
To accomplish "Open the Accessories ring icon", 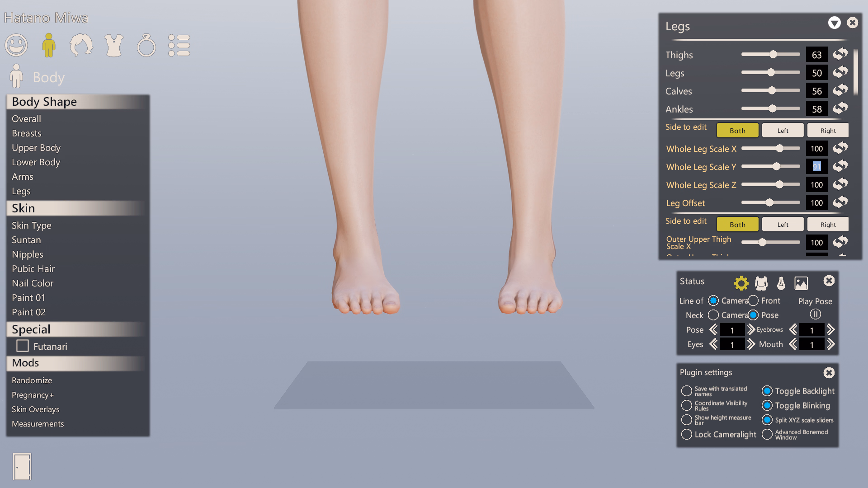I will [146, 45].
